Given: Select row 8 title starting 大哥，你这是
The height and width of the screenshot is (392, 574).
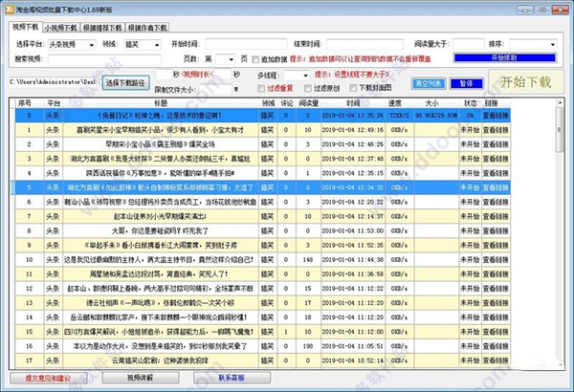Looking at the screenshot, I should tap(161, 231).
